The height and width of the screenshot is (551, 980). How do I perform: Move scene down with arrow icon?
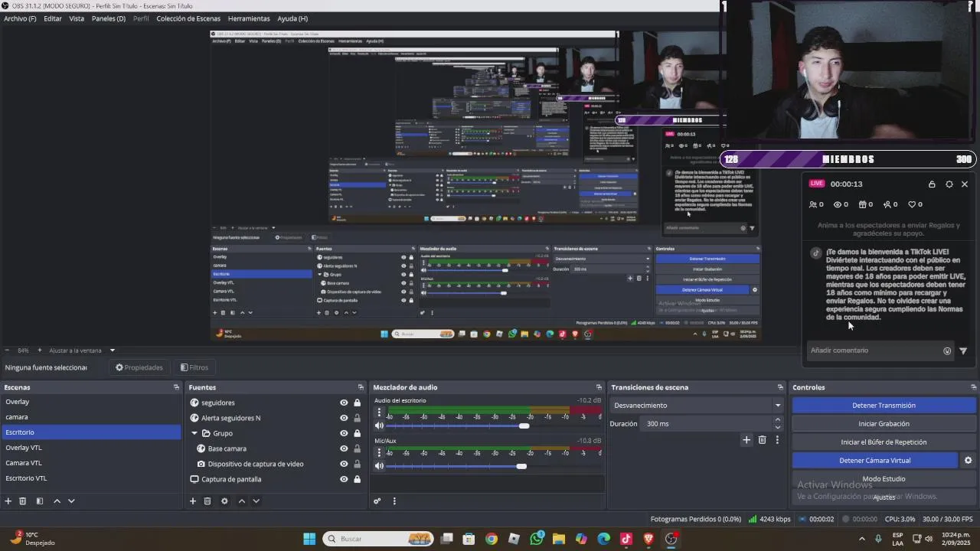point(71,501)
